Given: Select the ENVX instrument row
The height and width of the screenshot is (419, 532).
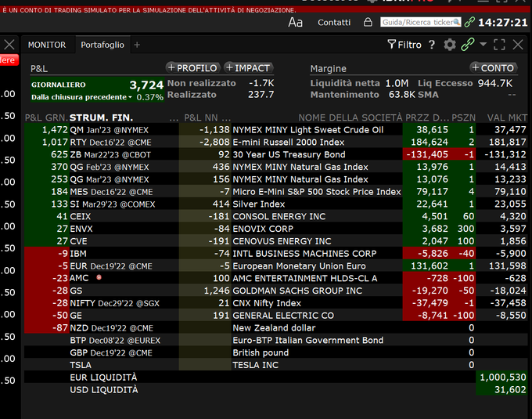Looking at the screenshot, I should 276,229.
